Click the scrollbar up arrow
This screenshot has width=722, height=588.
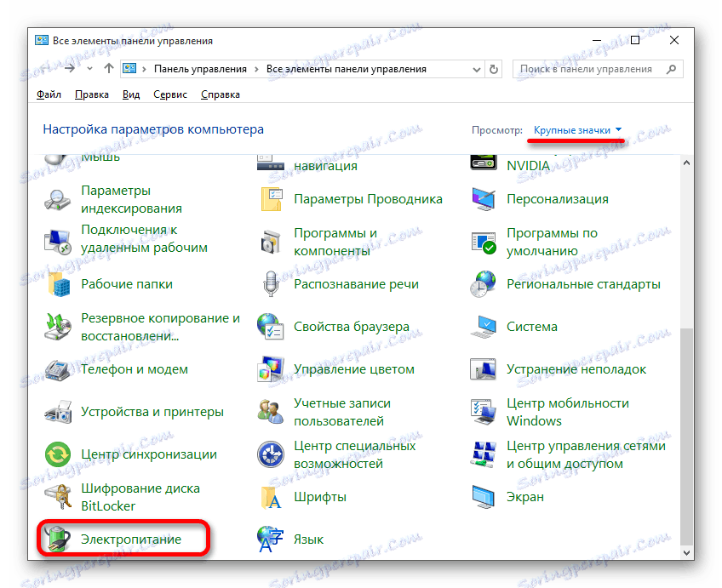pyautogui.click(x=686, y=163)
